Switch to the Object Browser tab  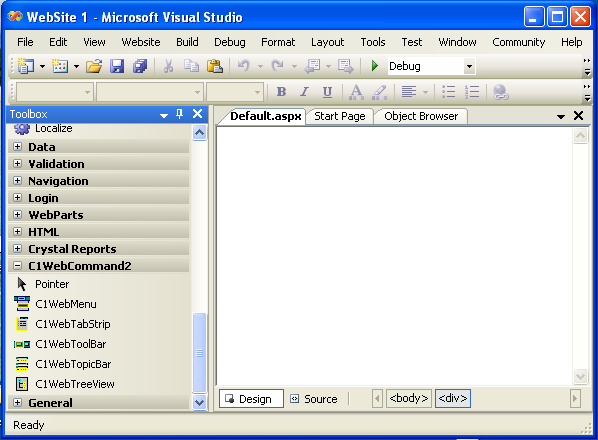(421, 116)
